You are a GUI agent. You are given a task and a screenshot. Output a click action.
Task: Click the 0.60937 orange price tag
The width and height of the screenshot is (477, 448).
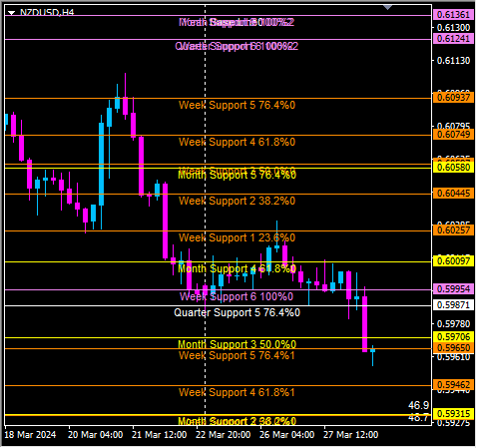(x=453, y=98)
